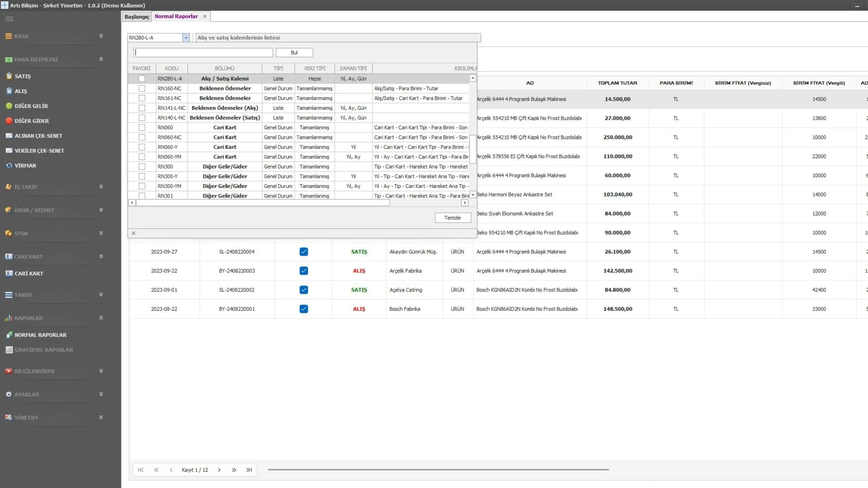Click the YÖNETİM section icon
Viewport: 868px width, 488px height.
[x=8, y=418]
